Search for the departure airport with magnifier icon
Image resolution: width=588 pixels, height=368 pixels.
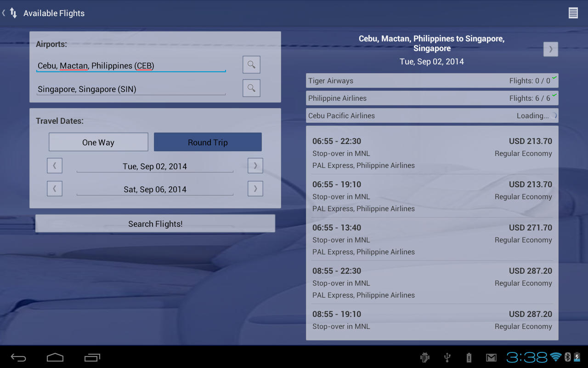click(251, 65)
